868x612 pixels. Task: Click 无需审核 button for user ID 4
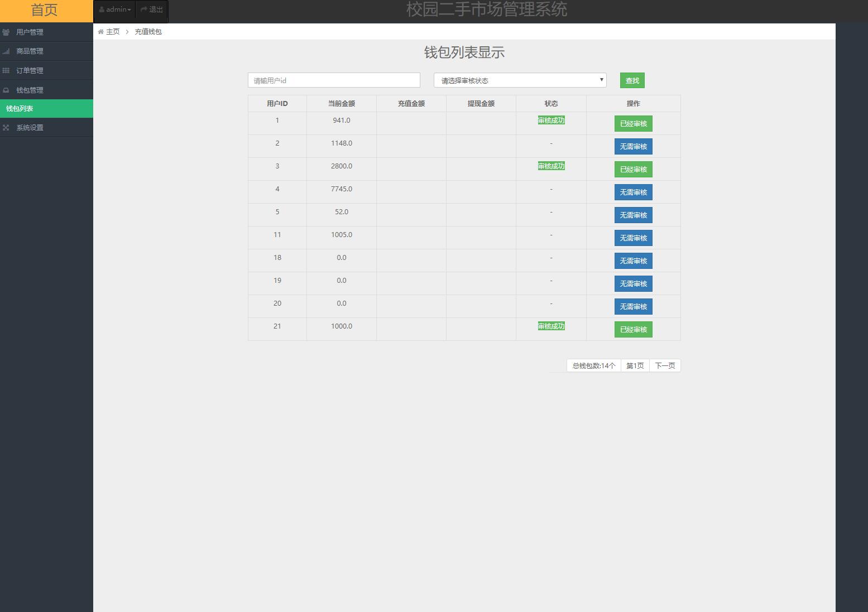[634, 192]
